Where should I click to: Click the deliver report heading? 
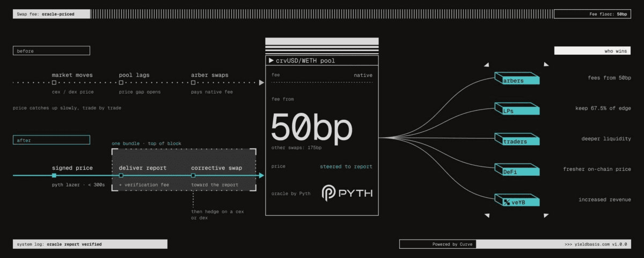tap(142, 168)
